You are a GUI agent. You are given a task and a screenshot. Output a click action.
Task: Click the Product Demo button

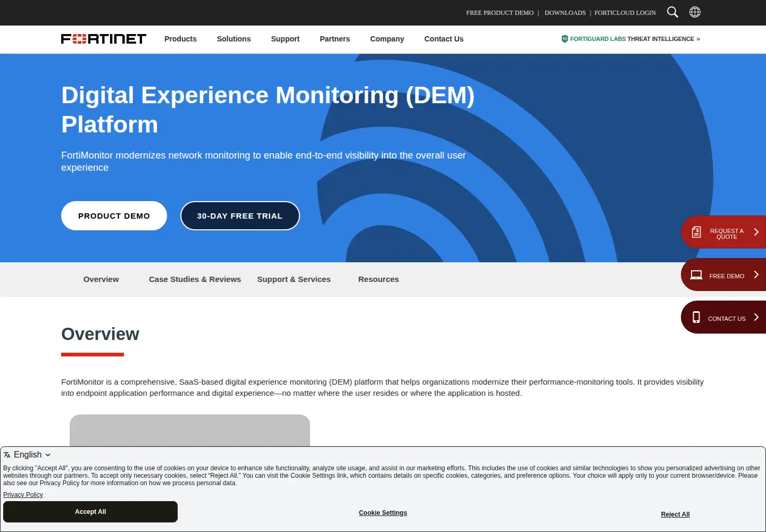coord(114,216)
